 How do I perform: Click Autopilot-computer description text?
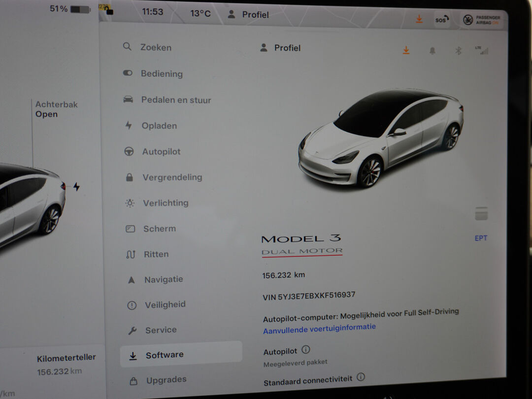coord(361,316)
